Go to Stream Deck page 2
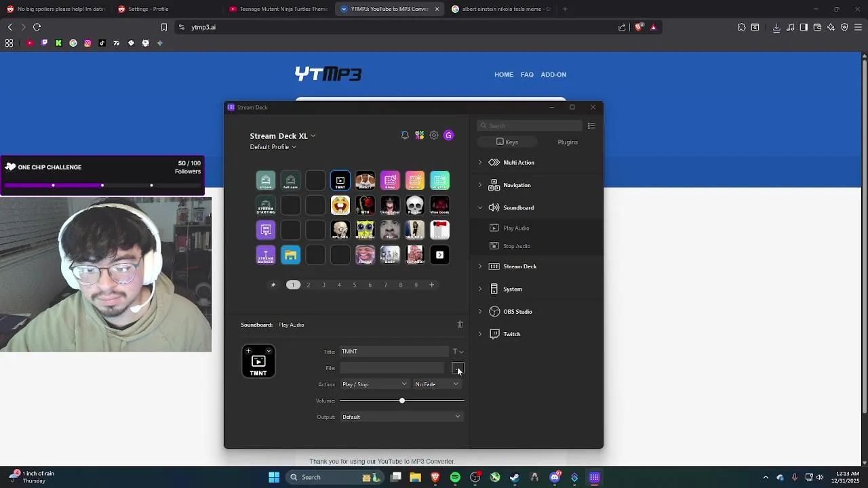This screenshot has width=868, height=488. (x=308, y=285)
